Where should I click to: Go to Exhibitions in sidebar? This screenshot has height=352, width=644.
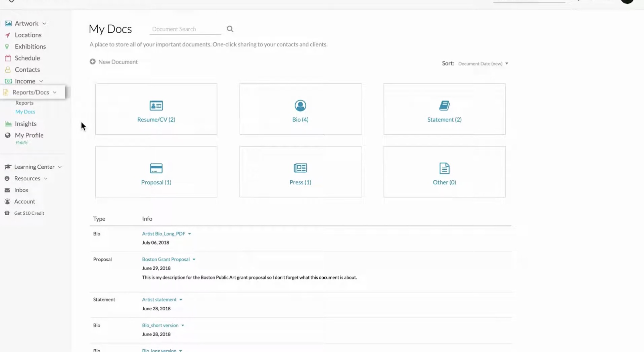pos(30,46)
